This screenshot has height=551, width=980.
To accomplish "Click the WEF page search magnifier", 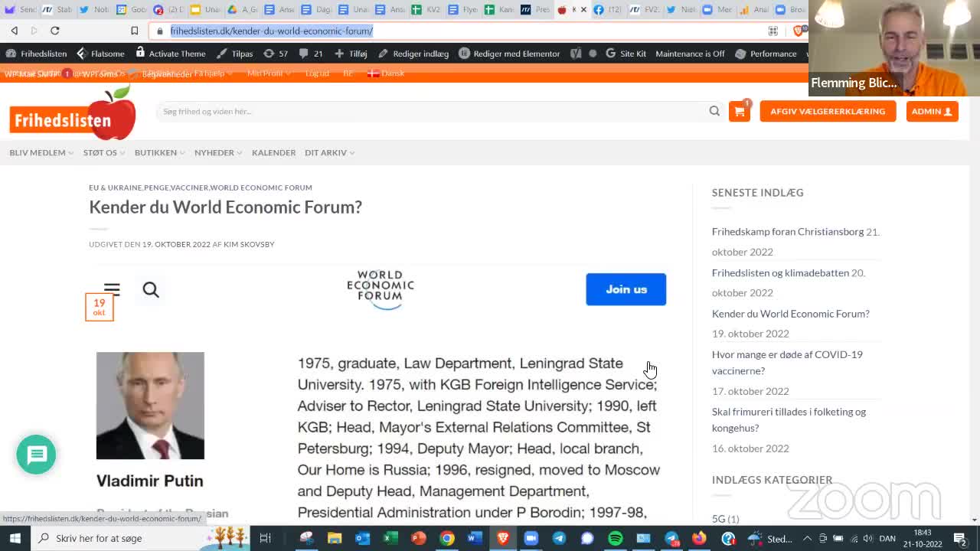I will point(151,289).
